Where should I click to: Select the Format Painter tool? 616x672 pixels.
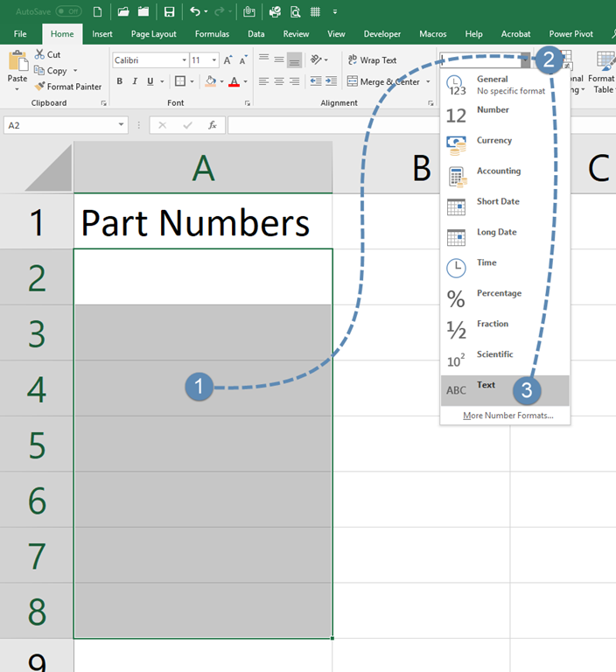pos(68,87)
